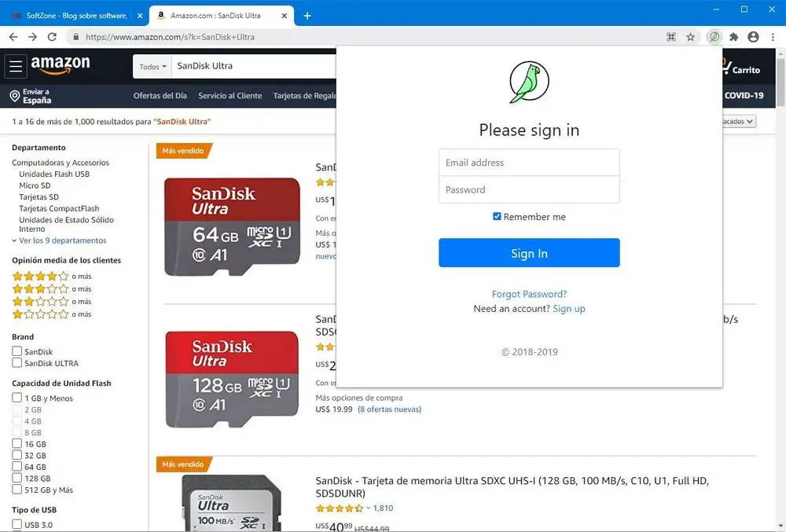This screenshot has width=786, height=532.
Task: Open the Amazon hamburger menu
Action: [16, 66]
